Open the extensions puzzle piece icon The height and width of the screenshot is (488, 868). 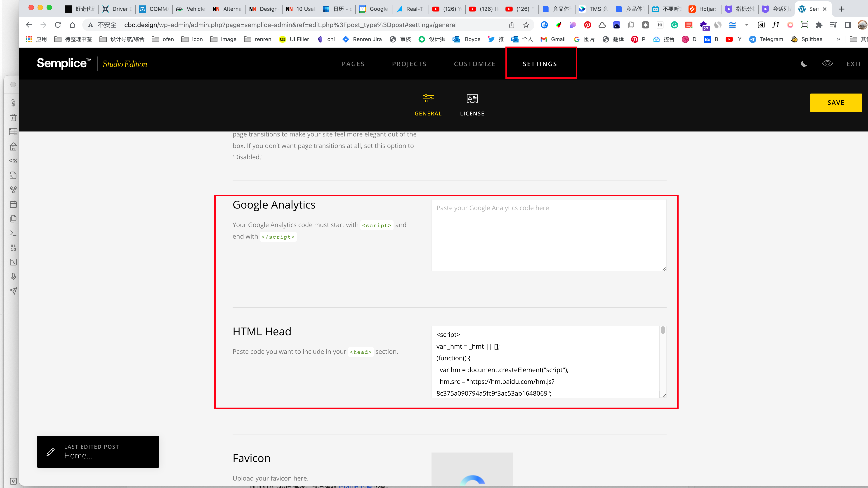tap(819, 25)
